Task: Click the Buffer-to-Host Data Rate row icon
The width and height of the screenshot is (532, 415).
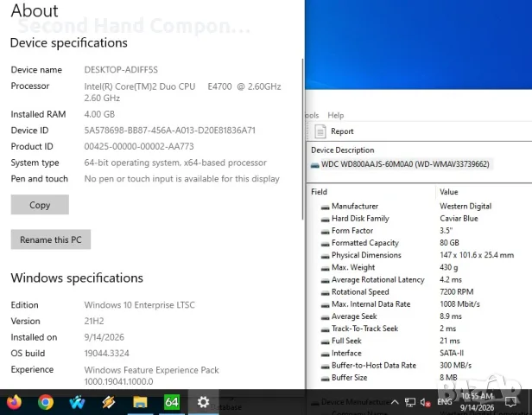Action: [x=325, y=366]
